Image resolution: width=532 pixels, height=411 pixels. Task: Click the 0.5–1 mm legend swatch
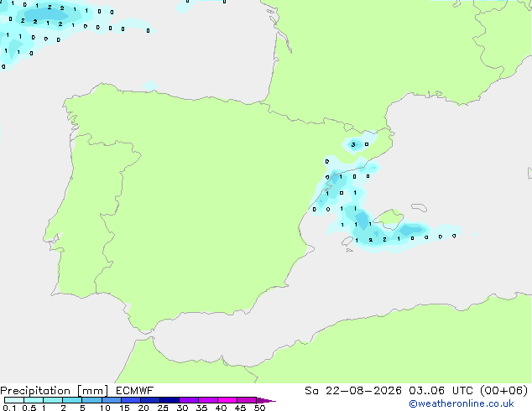tap(34, 400)
